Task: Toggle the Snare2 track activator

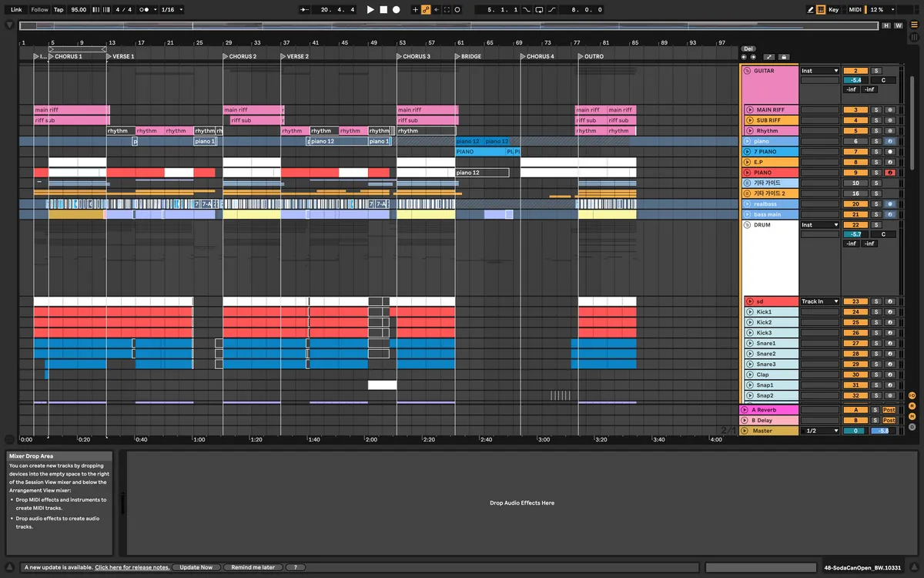Action: tap(855, 354)
